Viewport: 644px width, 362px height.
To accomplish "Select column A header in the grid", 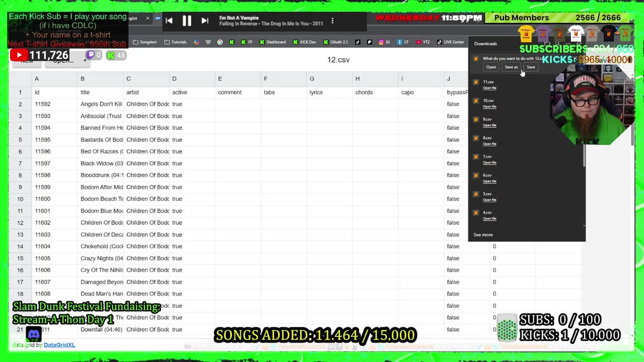I will (x=55, y=79).
